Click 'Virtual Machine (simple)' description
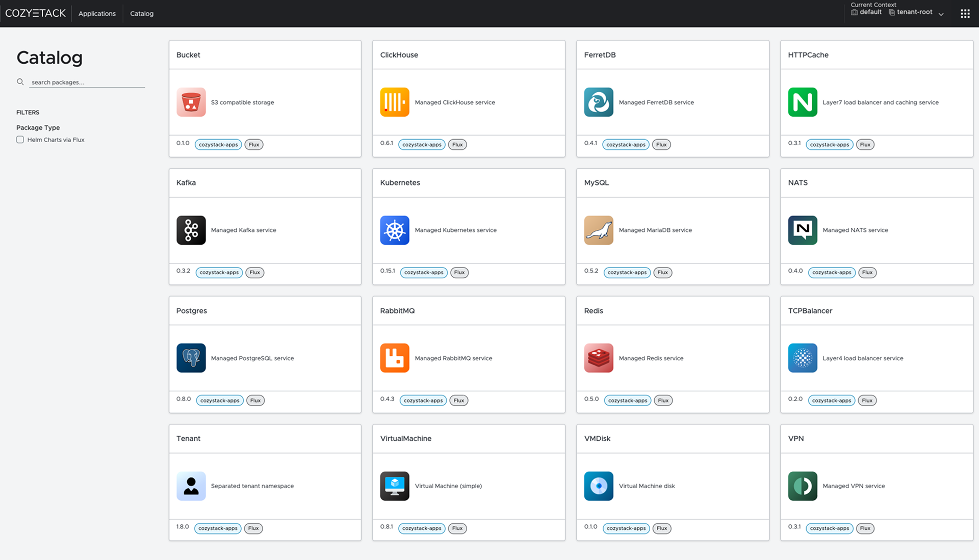Image resolution: width=979 pixels, height=560 pixels. click(x=448, y=486)
